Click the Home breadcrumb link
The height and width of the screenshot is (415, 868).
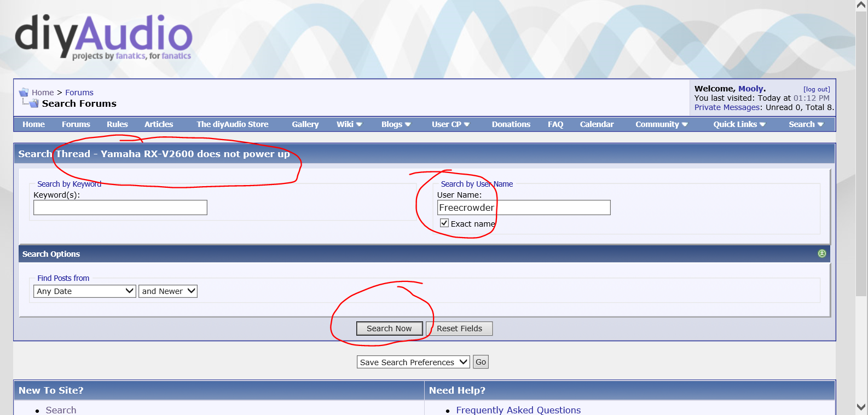(43, 93)
